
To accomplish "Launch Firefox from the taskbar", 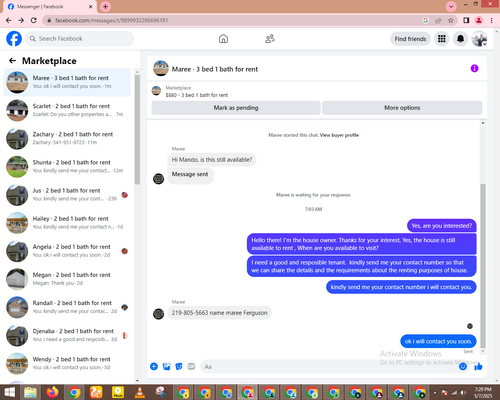I will 52,392.
